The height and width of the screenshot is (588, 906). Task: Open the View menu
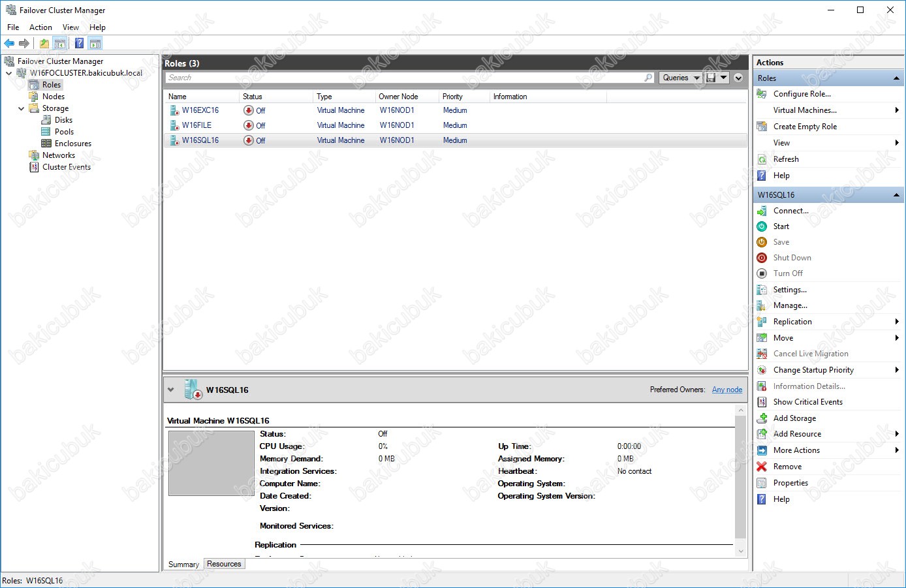[70, 27]
